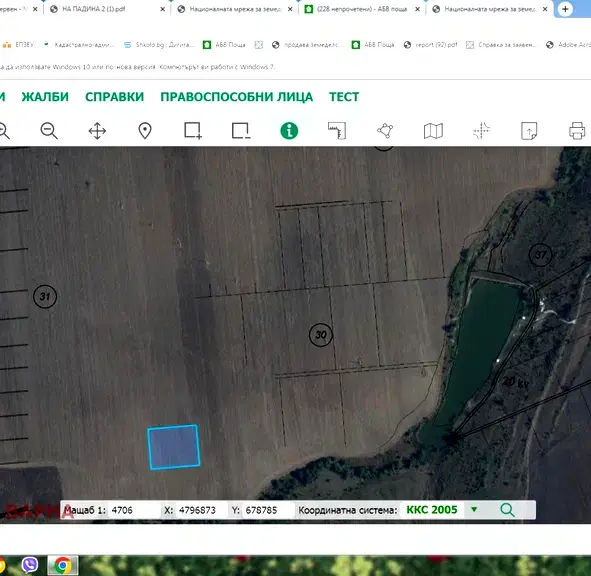Select the crosshair coordinates tool
591x576 pixels.
click(x=481, y=131)
